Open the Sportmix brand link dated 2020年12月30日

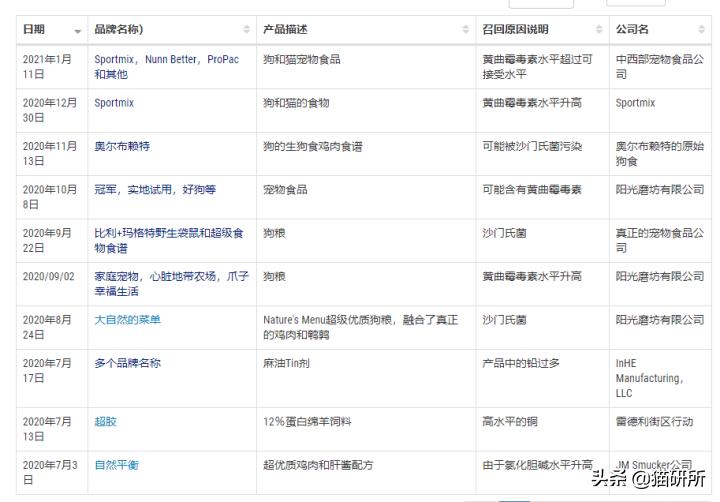114,103
